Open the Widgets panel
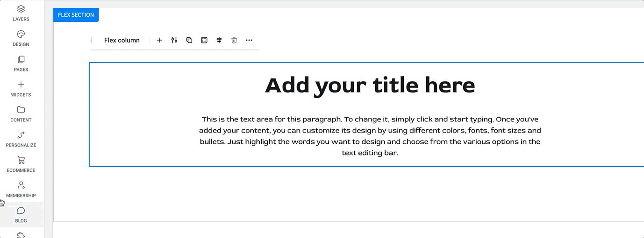Viewport: 644px width, 238px height. [x=21, y=89]
